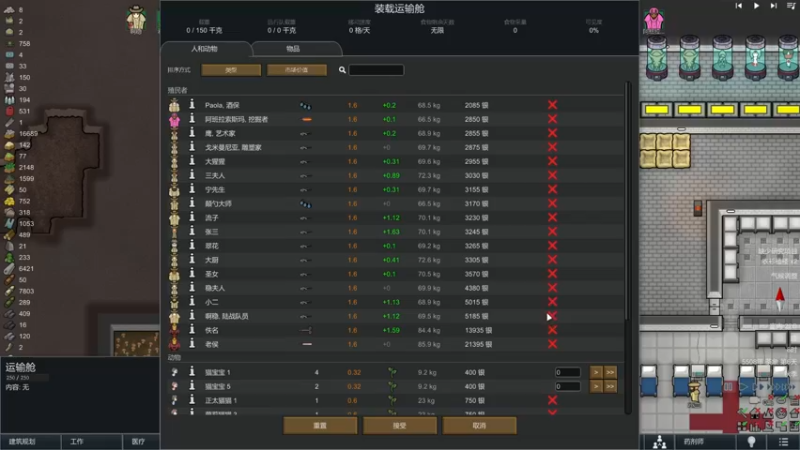Screen dimensions: 800x450
Task: Click the search magnifier icon
Action: pos(342,70)
